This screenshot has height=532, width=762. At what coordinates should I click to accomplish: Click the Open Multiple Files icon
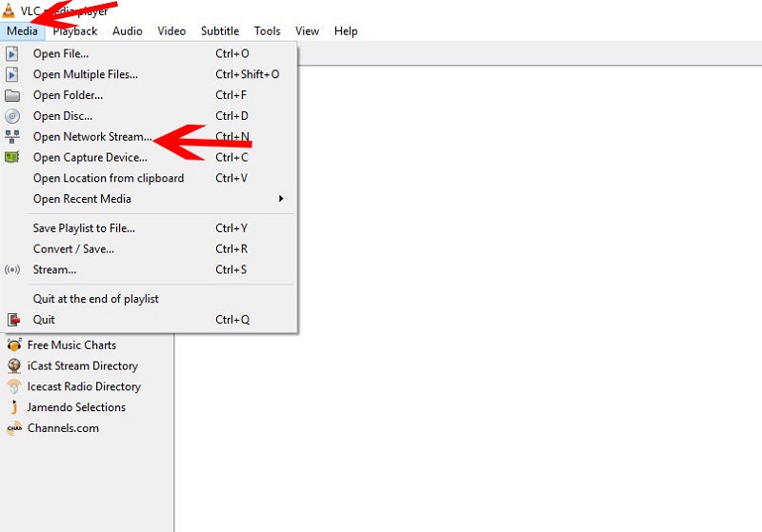click(x=12, y=74)
